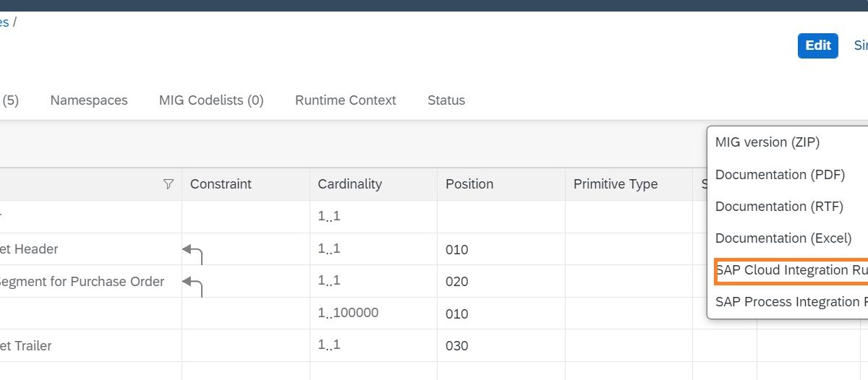Image resolution: width=868 pixels, height=380 pixels.
Task: Open the MIG Codelists (0) tab
Action: (x=211, y=100)
